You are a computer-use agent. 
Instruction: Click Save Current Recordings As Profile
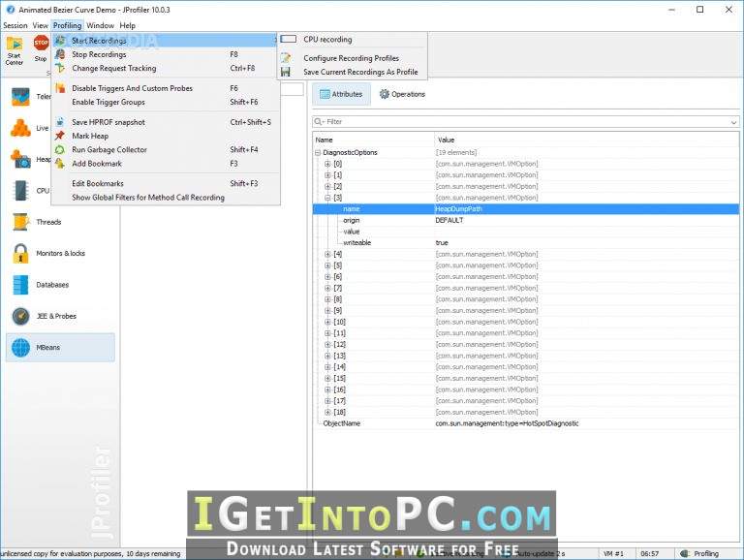tap(360, 72)
